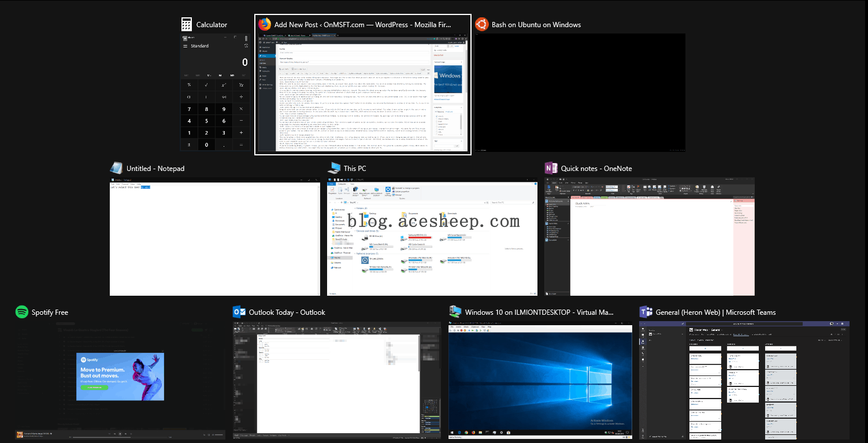Click the 5 key in Calculator
Screen dimensions: 868x443
click(x=206, y=121)
